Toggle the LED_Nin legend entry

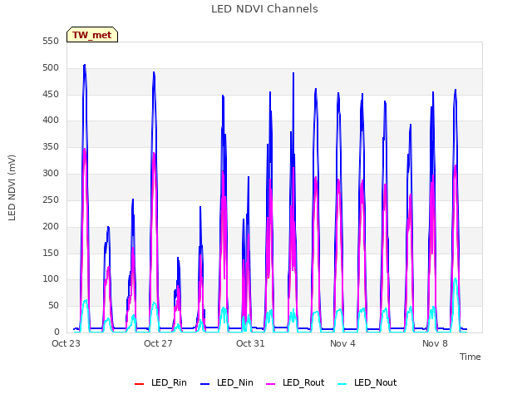click(227, 382)
